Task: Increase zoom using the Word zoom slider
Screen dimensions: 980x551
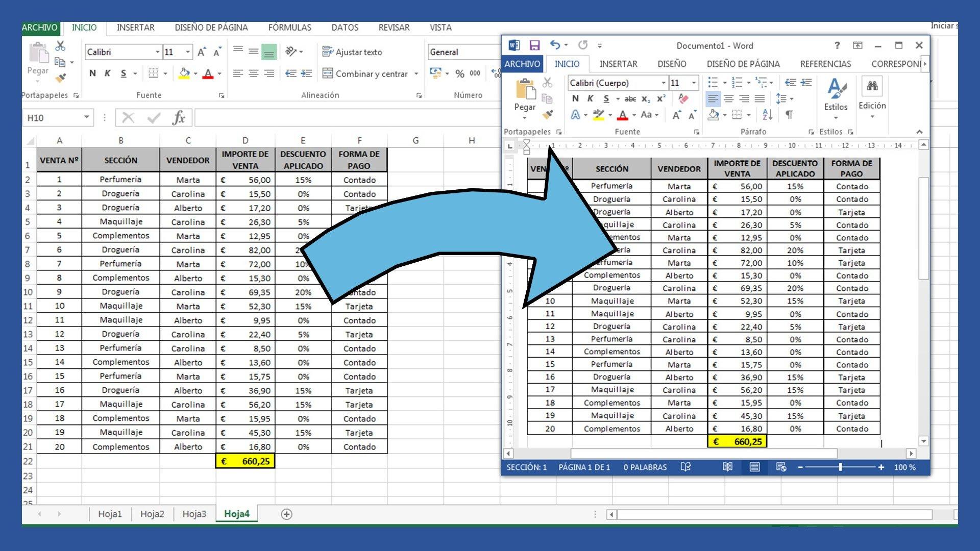Action: point(882,467)
